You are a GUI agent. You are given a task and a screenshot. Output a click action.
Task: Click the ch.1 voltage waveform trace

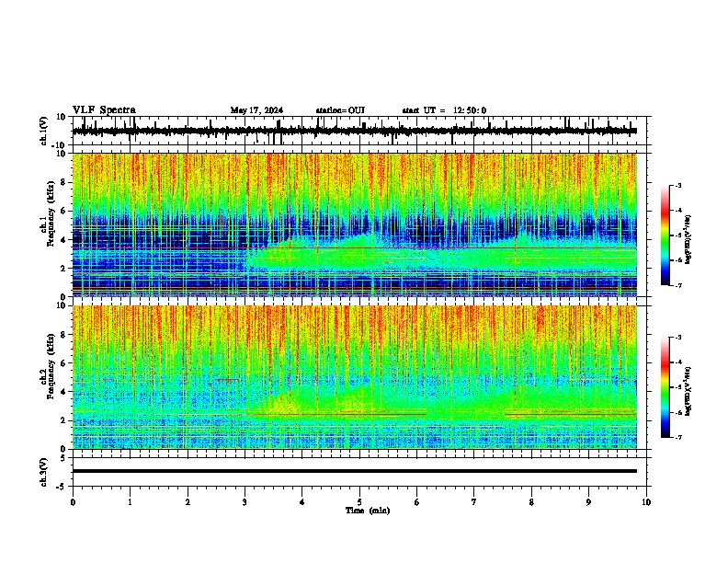coord(354,131)
